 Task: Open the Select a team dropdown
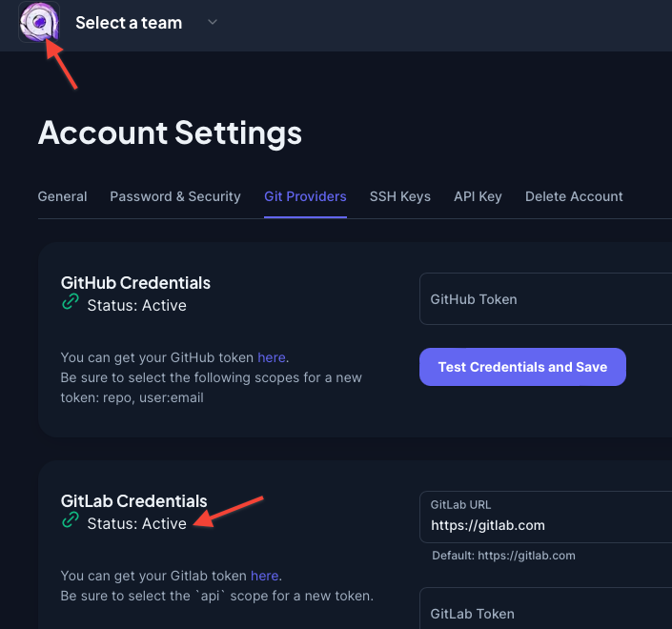click(x=129, y=23)
